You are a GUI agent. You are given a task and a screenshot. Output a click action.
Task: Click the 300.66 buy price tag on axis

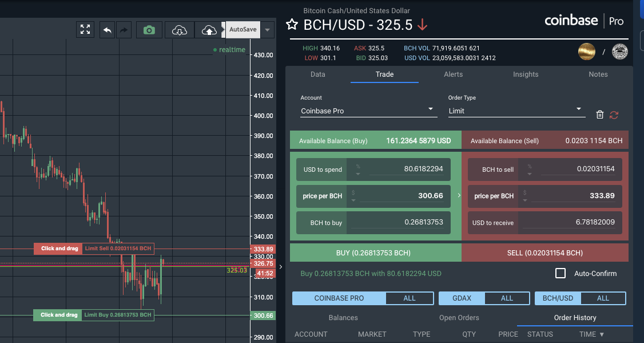pyautogui.click(x=263, y=316)
